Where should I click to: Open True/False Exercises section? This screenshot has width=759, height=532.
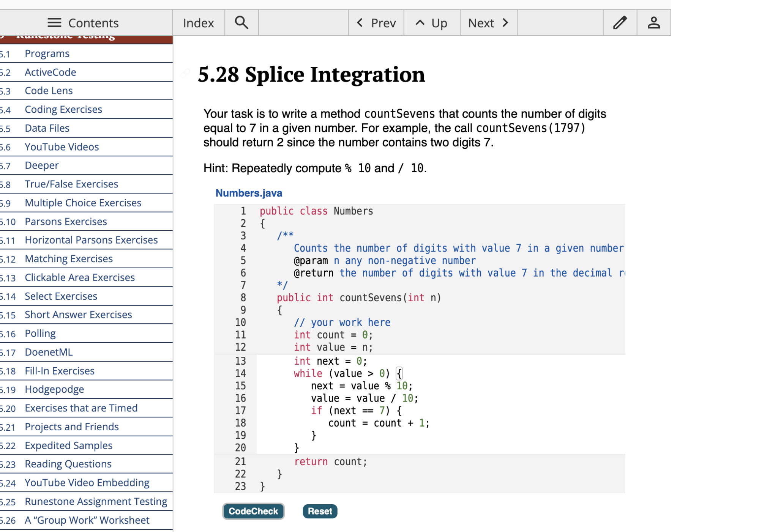click(x=71, y=184)
